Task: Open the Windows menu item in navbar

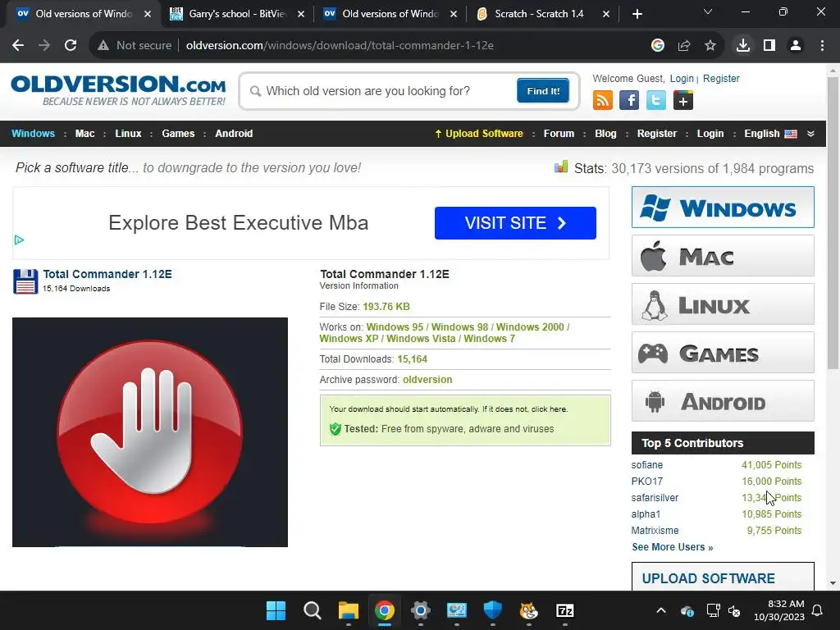Action: [33, 134]
